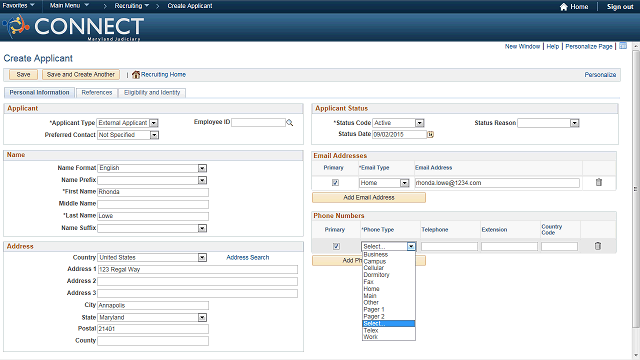Toggle the Primary email address checkbox

point(335,183)
